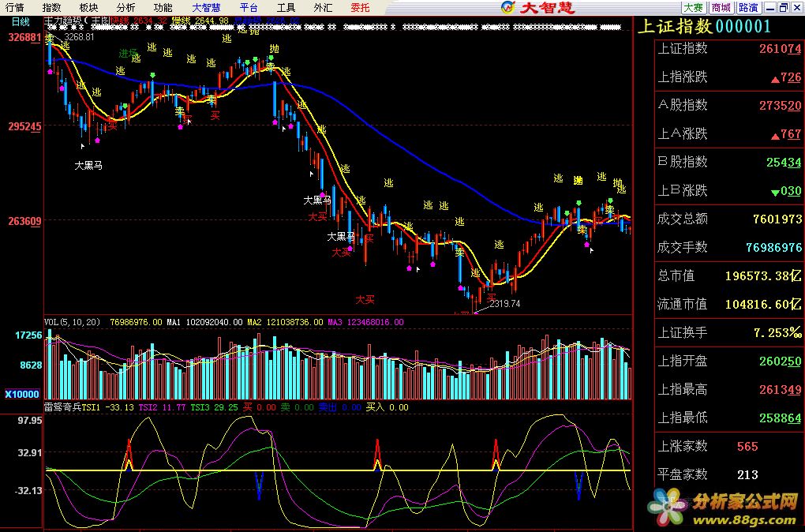
Task: Click the MA3 123468016.00 volume value
Action: point(365,322)
